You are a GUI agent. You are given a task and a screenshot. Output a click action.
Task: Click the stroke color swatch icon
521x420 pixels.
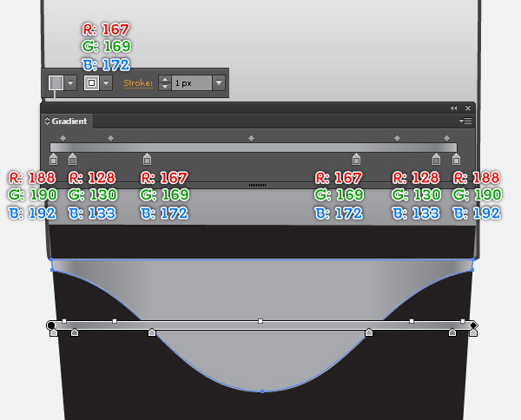point(91,83)
